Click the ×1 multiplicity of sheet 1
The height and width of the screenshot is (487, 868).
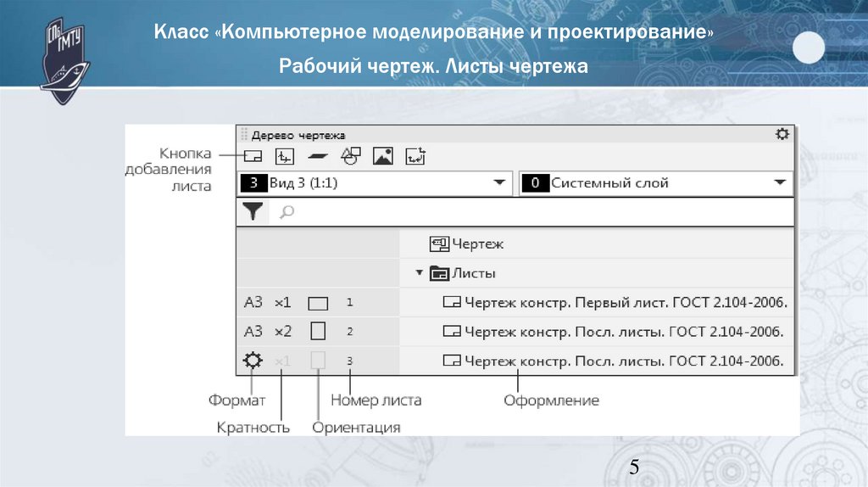[x=282, y=303]
